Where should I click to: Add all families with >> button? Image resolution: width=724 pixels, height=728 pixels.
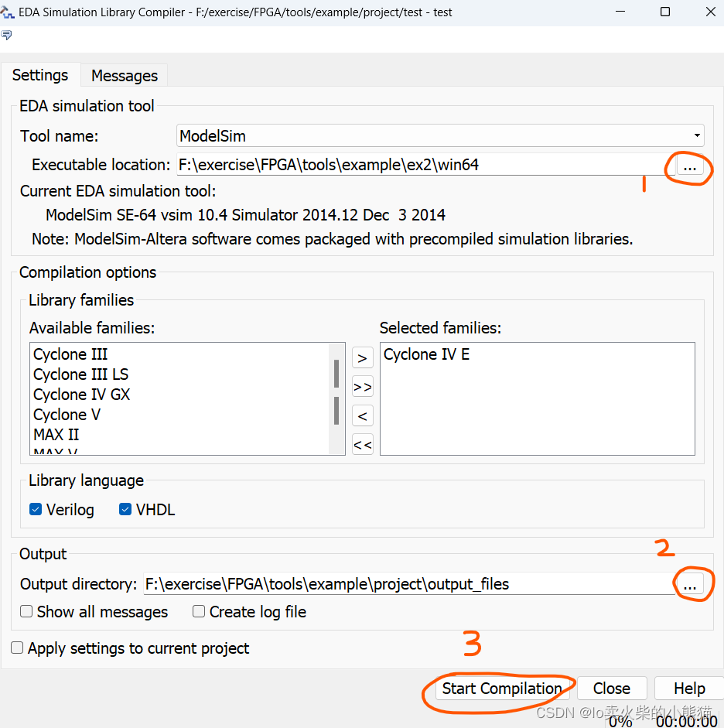362,387
